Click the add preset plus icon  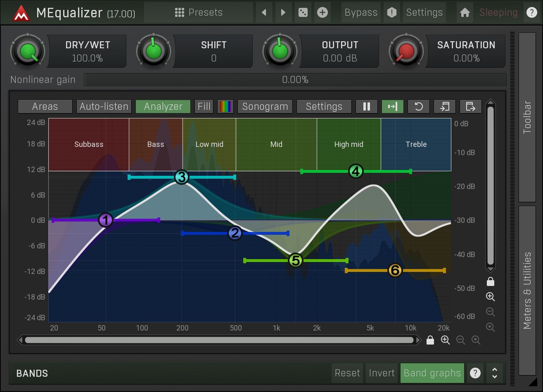(x=322, y=12)
